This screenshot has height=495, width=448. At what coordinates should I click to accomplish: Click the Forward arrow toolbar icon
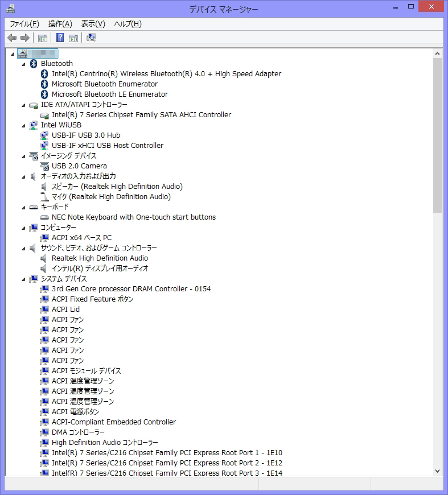point(25,38)
